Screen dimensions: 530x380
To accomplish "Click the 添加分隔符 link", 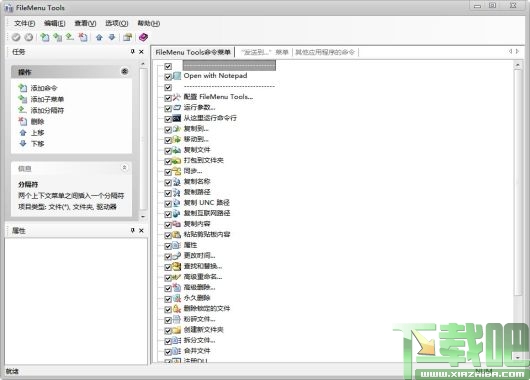I will 47,111.
